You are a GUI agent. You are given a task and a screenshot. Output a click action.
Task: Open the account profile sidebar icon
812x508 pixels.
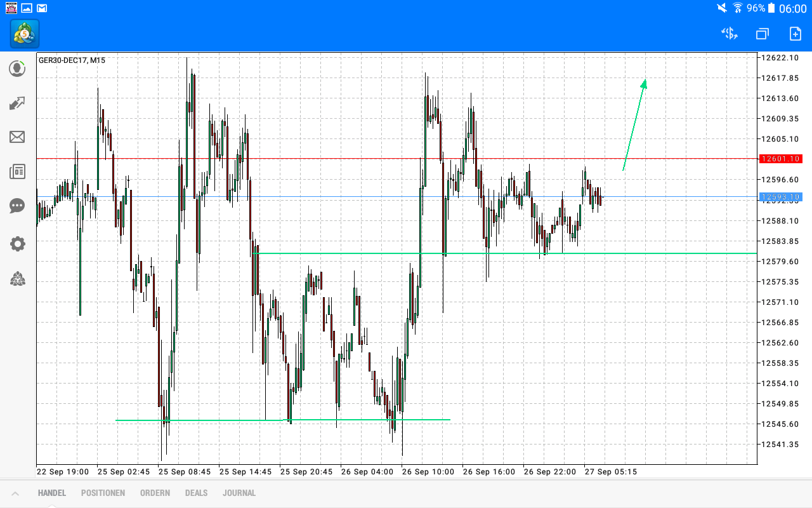point(17,69)
